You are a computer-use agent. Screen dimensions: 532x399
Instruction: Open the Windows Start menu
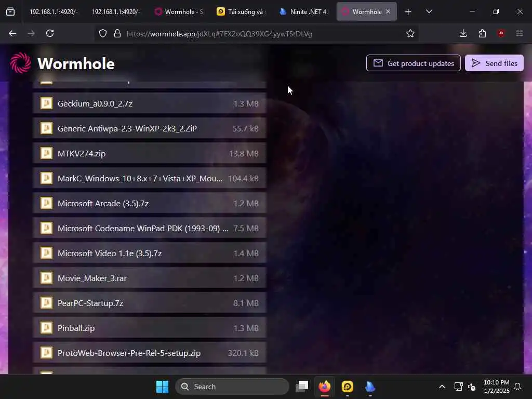coord(162,387)
